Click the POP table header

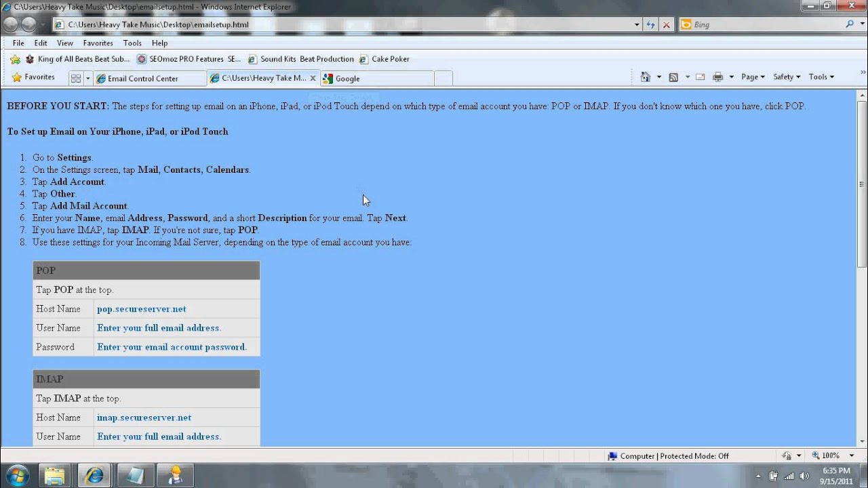(x=146, y=270)
